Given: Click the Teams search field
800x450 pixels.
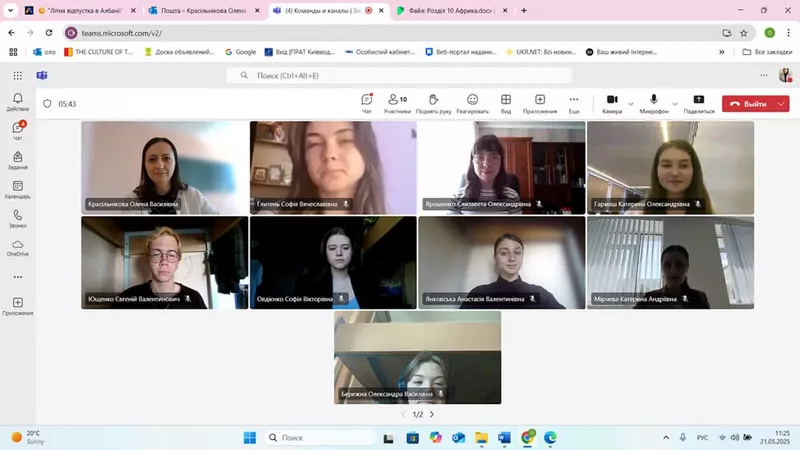Looking at the screenshot, I should coord(399,76).
